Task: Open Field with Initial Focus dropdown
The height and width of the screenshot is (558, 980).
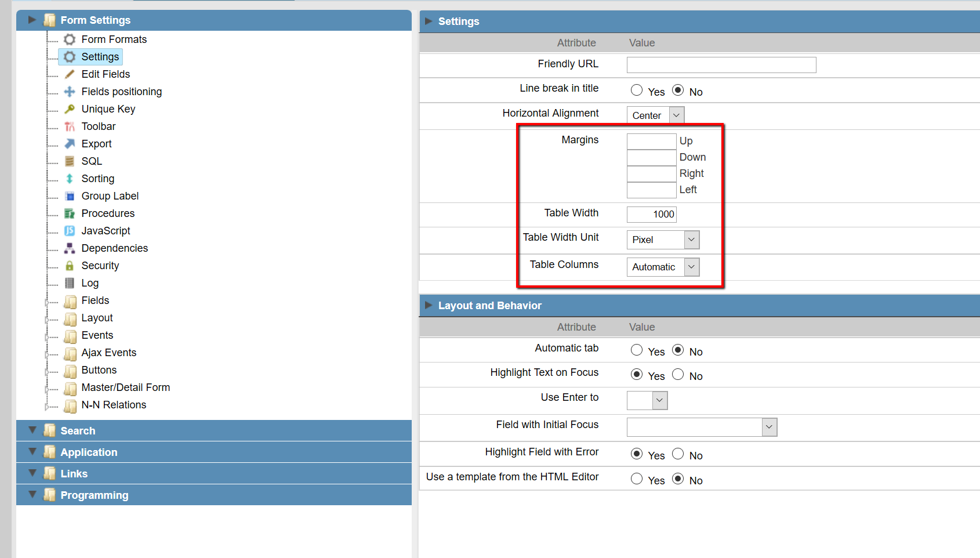Action: click(702, 427)
